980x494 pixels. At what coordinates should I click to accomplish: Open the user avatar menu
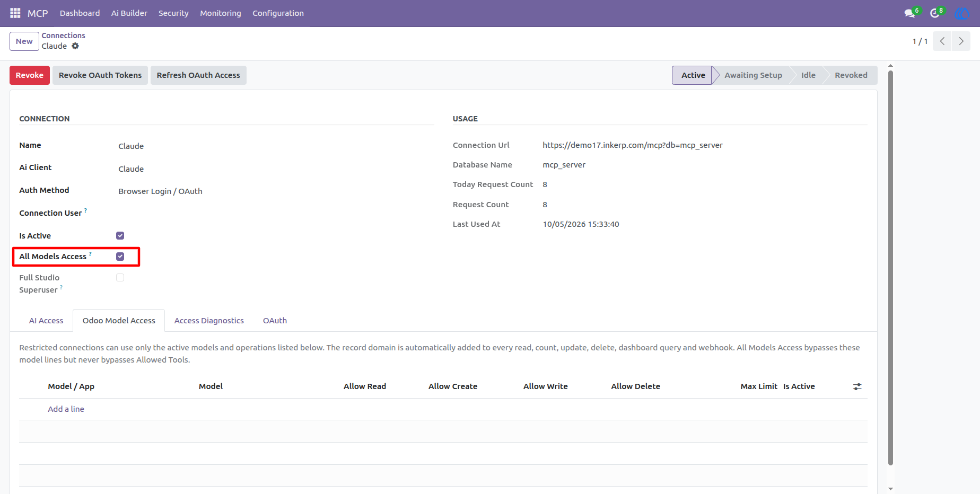962,13
